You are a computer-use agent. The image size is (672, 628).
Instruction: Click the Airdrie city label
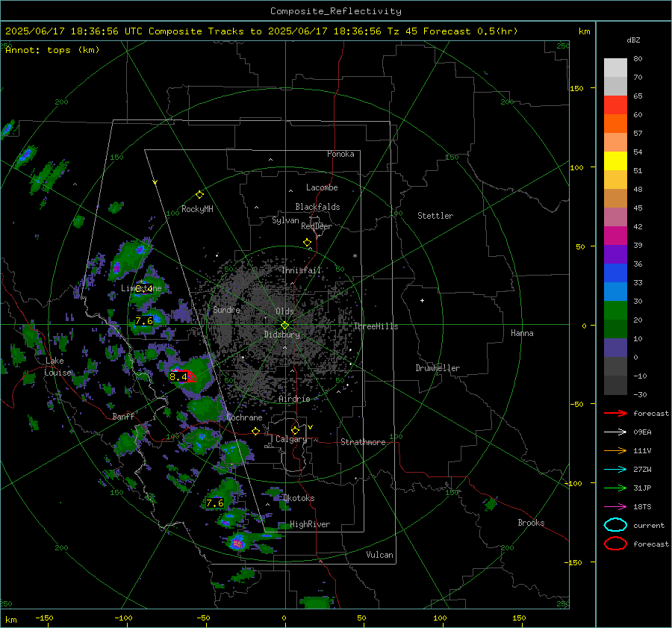pyautogui.click(x=294, y=399)
